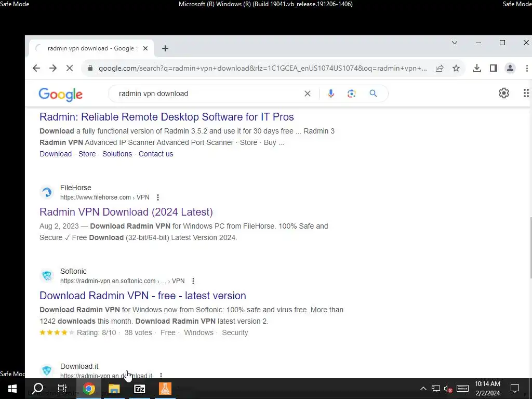Open more options for Softonic result
This screenshot has width=532, height=399.
[x=193, y=281]
